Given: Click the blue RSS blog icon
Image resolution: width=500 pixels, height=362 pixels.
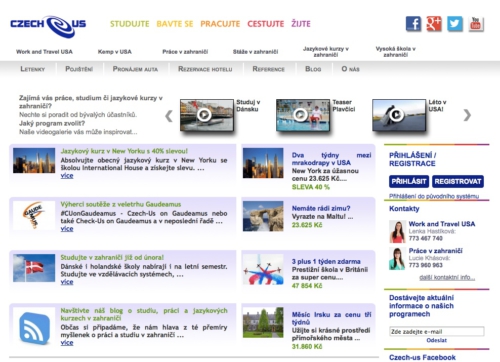Looking at the screenshot, I should click(x=34, y=328).
